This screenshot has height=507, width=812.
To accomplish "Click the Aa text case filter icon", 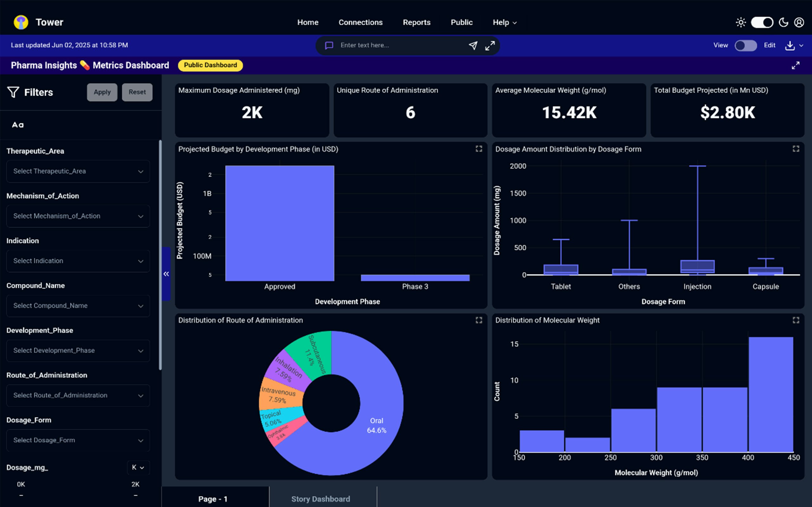I will [18, 125].
